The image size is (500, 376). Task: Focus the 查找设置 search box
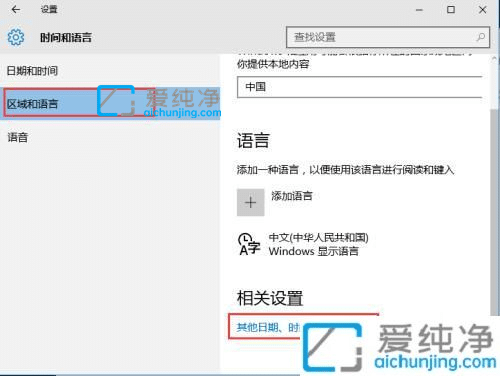coord(388,37)
